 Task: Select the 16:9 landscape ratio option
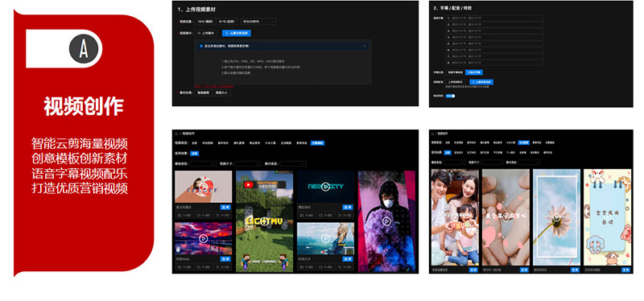tap(205, 22)
